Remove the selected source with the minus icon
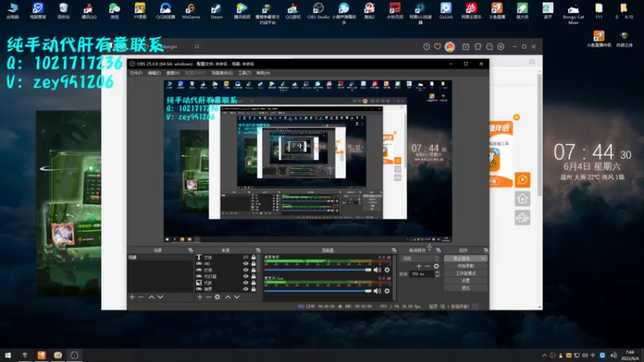The width and height of the screenshot is (644, 362). coord(208,297)
